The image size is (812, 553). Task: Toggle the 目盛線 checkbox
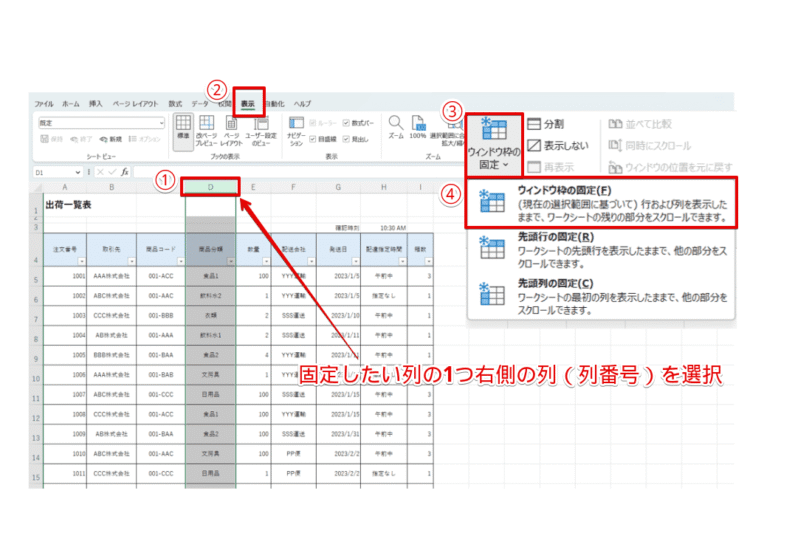tap(312, 139)
